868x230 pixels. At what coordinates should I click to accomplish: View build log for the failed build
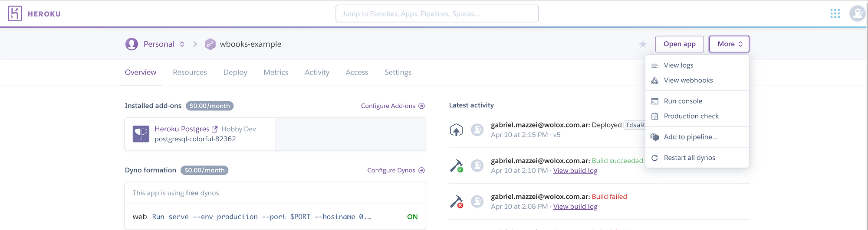(x=575, y=207)
